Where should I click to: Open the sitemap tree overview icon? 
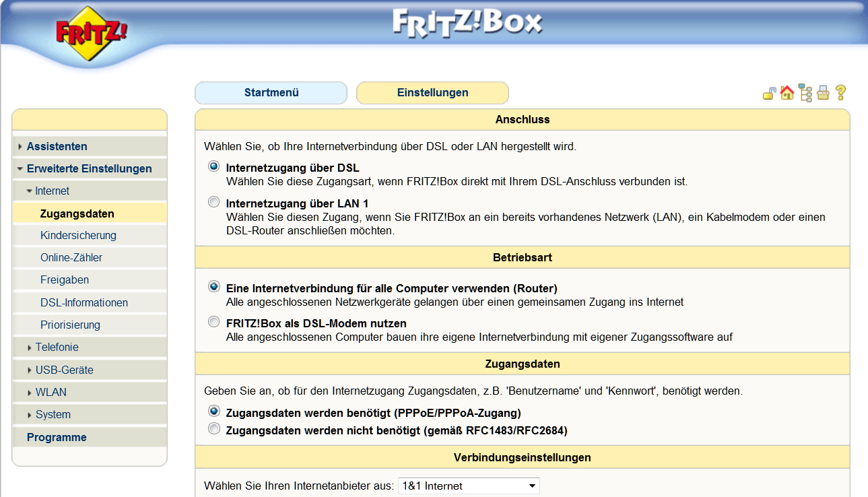(805, 93)
